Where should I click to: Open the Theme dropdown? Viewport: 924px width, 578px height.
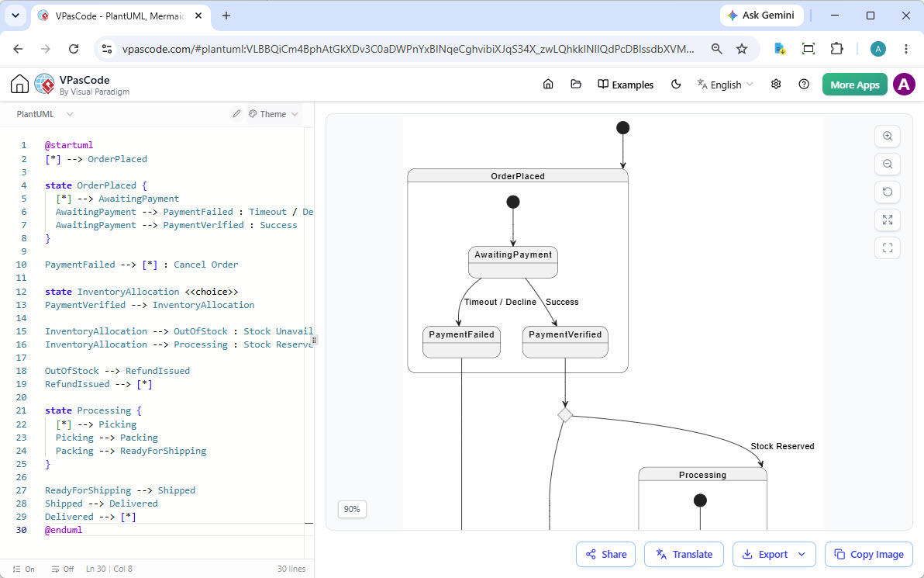274,114
